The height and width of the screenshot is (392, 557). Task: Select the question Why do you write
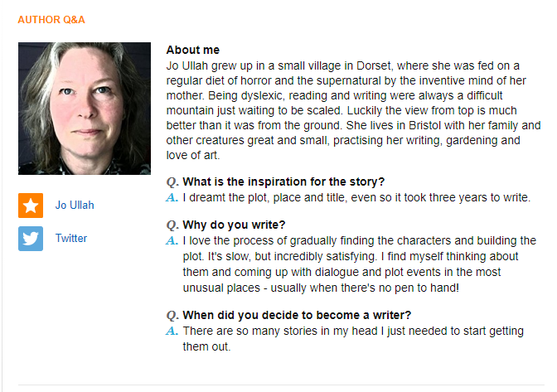[234, 225]
